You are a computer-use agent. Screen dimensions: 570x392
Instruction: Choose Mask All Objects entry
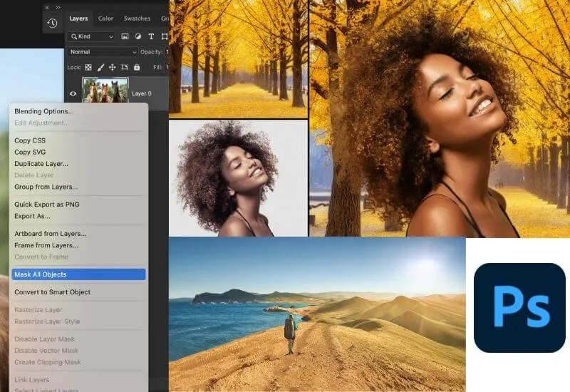point(78,274)
